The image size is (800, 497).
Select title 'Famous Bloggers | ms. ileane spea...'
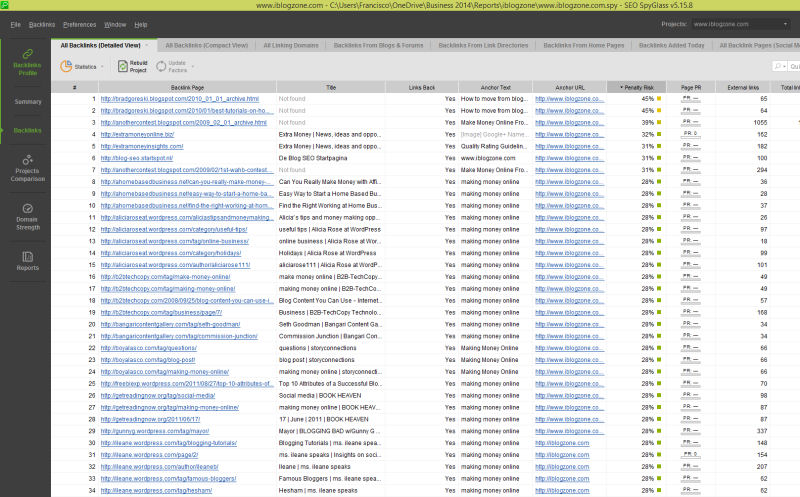pyautogui.click(x=330, y=479)
